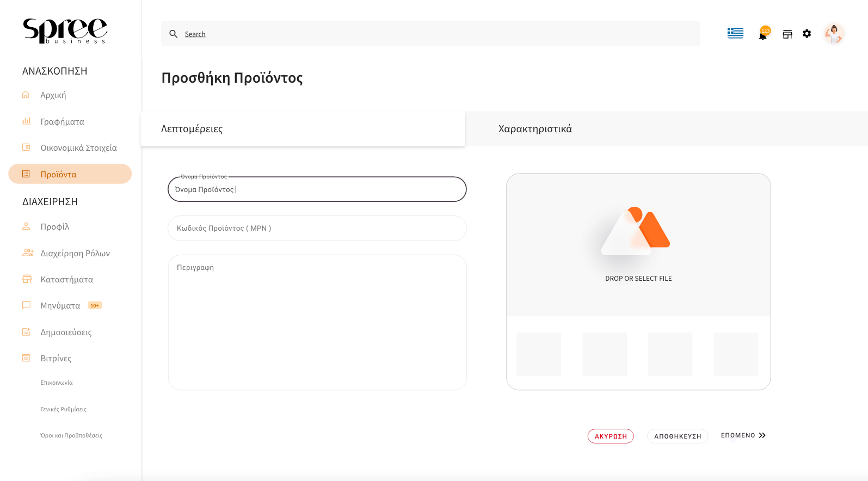Click the search magnifier icon
The height and width of the screenshot is (481, 868).
coord(174,34)
